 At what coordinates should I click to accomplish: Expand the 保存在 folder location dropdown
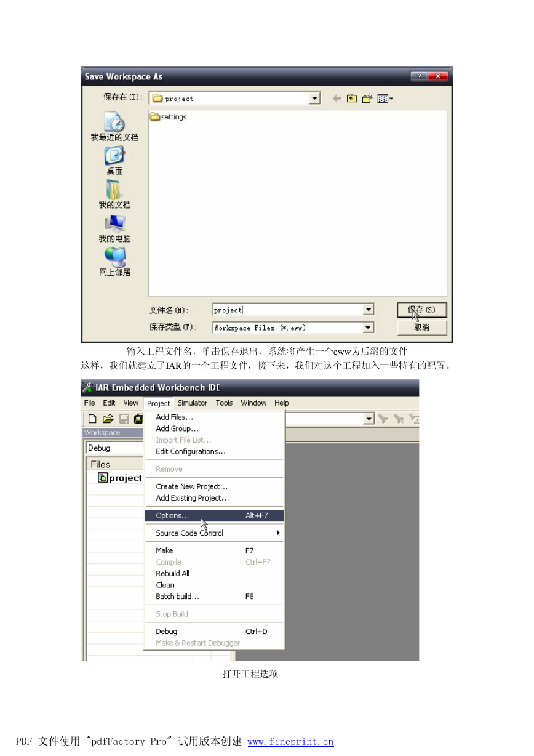[315, 99]
